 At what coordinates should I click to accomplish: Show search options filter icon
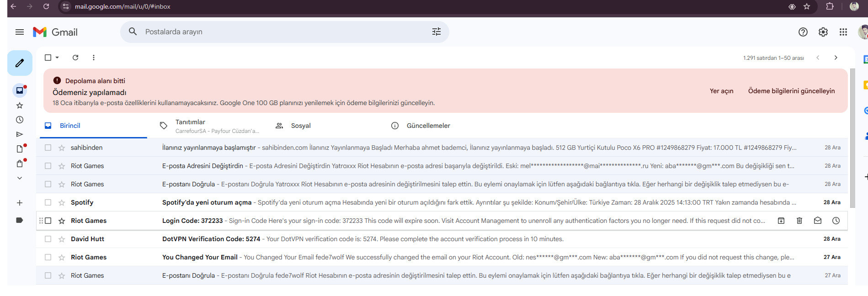437,32
